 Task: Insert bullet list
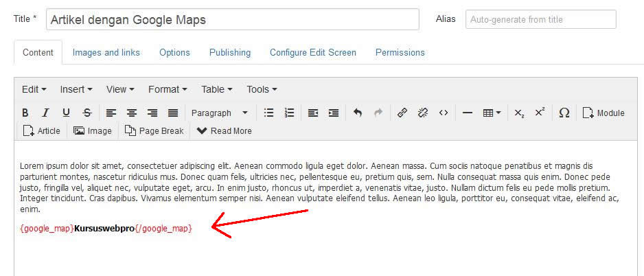tap(268, 113)
